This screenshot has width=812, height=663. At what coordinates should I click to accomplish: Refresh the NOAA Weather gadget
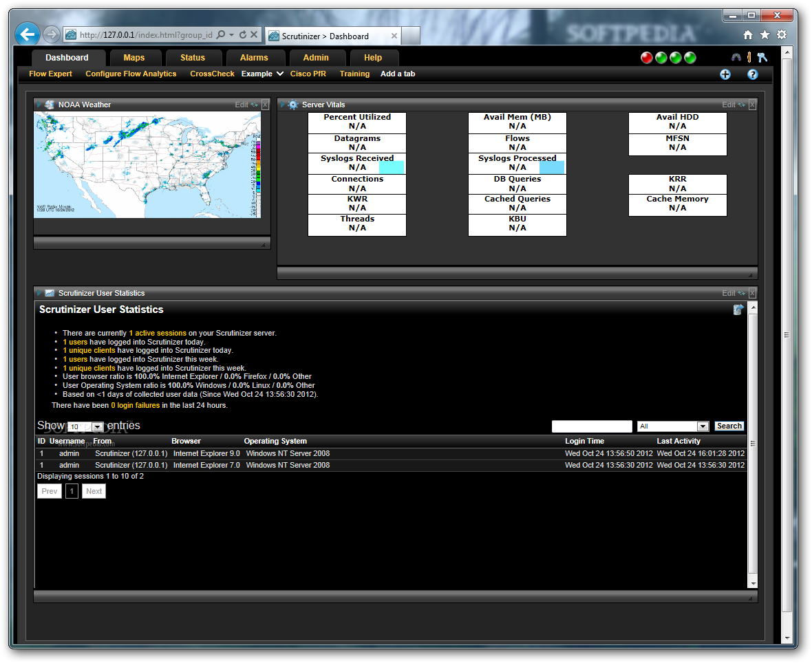point(255,105)
